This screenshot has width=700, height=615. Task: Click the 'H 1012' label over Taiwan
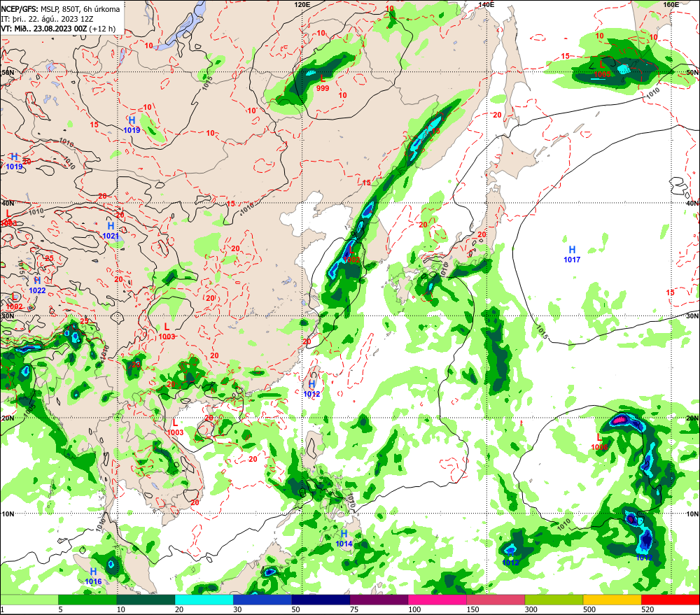(311, 389)
